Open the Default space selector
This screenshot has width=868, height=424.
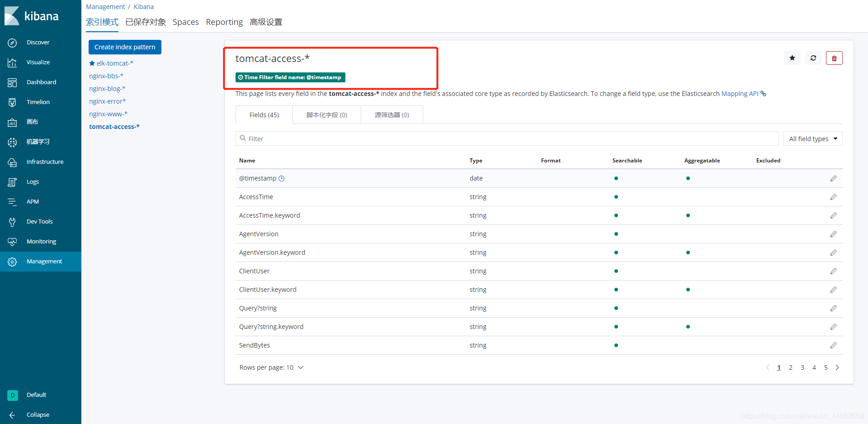tap(36, 395)
